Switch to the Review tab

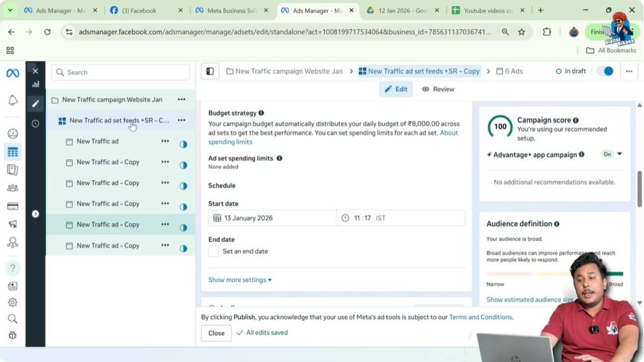[x=438, y=89]
